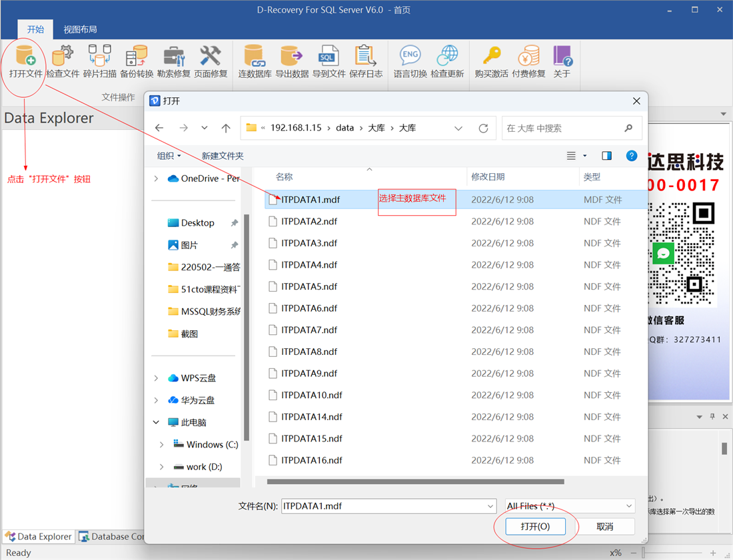The image size is (733, 560).
Task: Click the 付费修复 paid repair icon
Action: (528, 61)
